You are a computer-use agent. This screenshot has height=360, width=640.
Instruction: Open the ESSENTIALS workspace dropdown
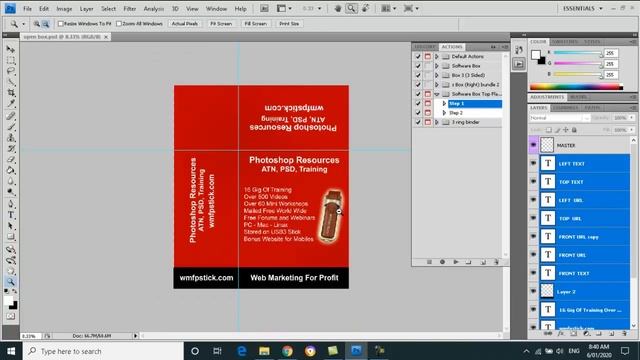tap(582, 8)
